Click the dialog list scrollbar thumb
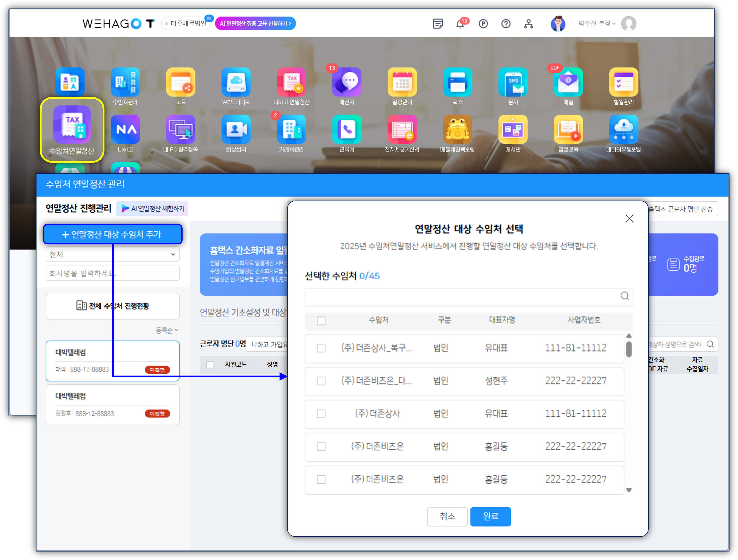738x560 pixels. pyautogui.click(x=629, y=349)
